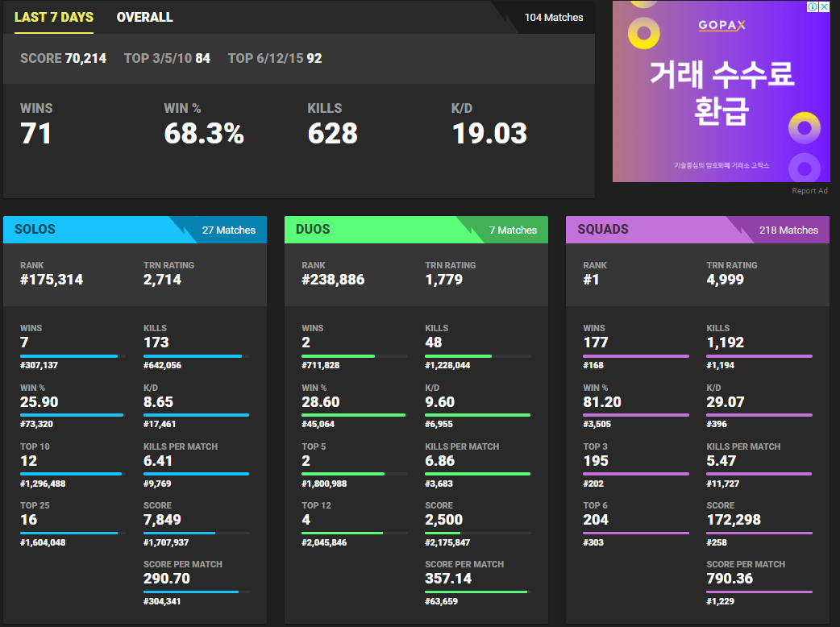Viewport: 840px width, 627px height.
Task: Click the Solos wins progress bar
Action: tap(73, 356)
